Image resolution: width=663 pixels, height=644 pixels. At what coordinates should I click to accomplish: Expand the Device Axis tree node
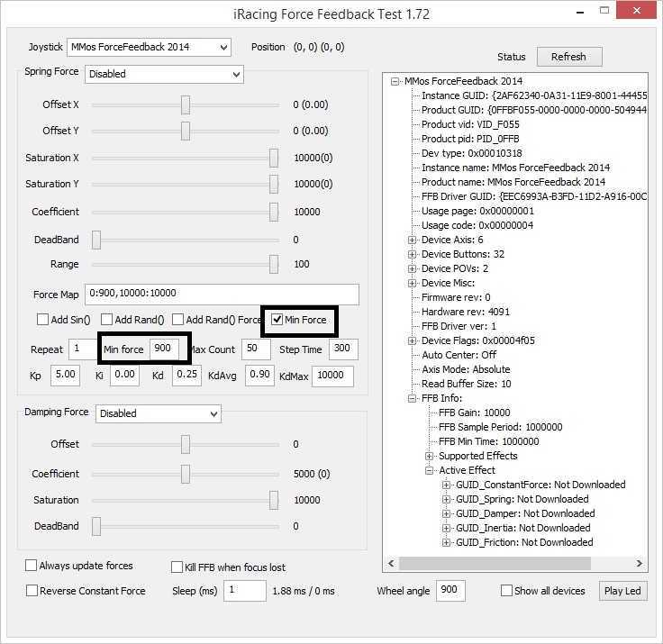click(x=413, y=240)
